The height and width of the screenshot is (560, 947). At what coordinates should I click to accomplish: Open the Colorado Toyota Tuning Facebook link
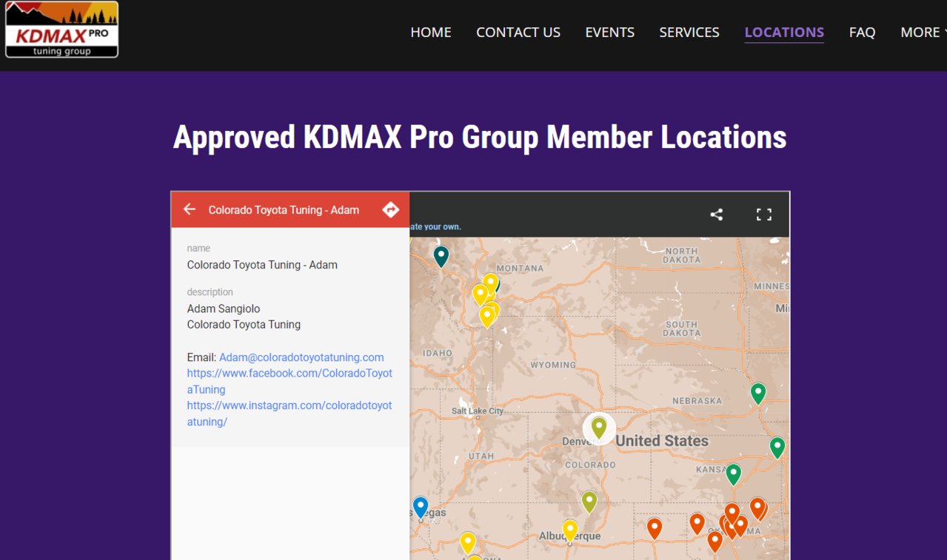pos(290,381)
